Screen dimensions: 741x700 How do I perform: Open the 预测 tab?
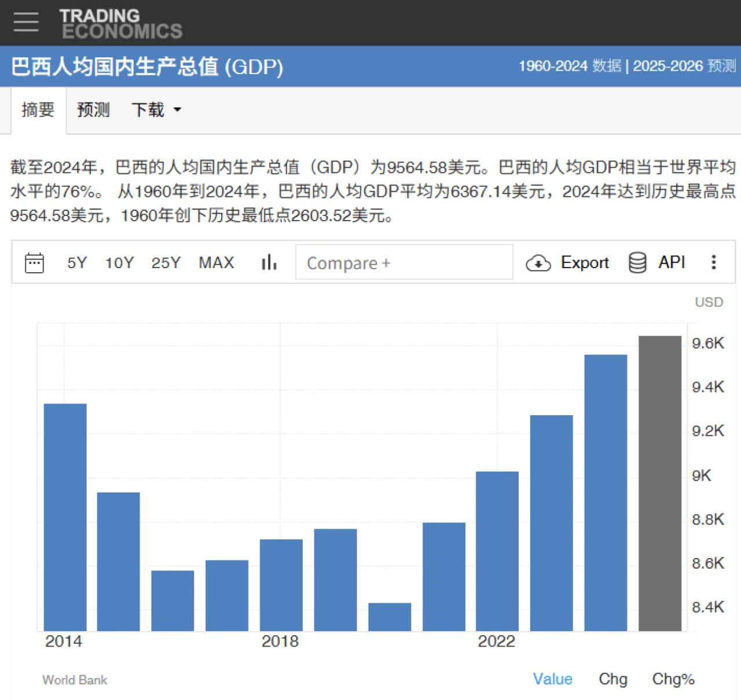(93, 110)
